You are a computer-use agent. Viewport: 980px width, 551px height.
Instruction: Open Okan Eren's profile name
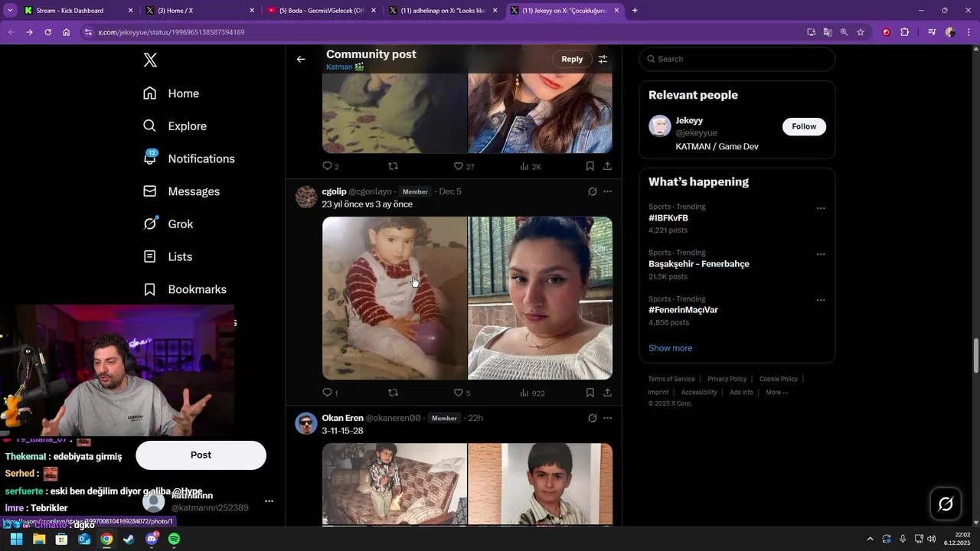(x=342, y=418)
